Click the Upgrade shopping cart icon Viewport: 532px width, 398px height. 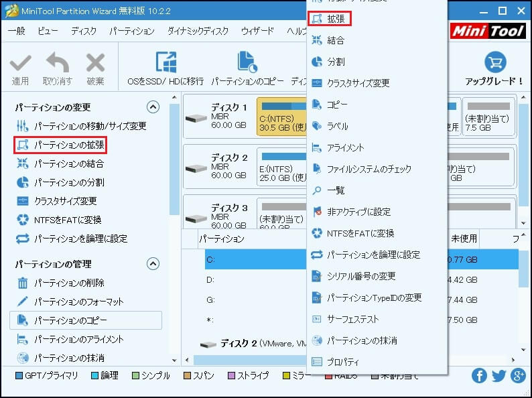click(495, 62)
